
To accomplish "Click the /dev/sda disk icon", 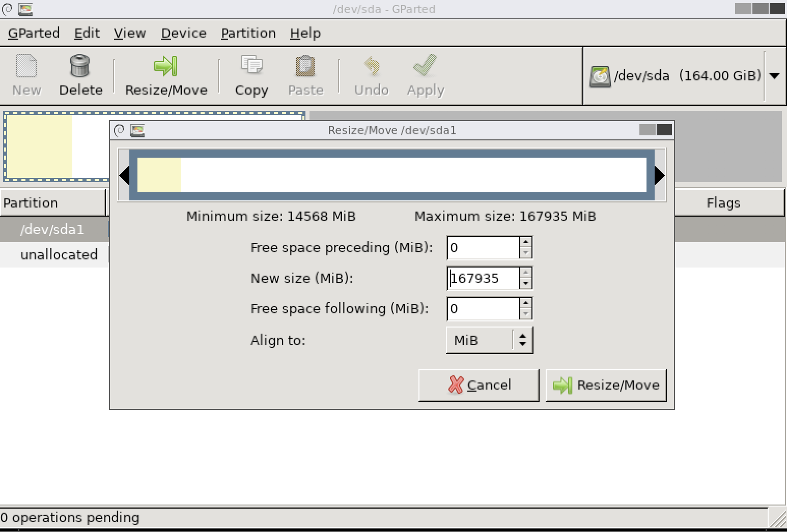I will click(x=600, y=75).
